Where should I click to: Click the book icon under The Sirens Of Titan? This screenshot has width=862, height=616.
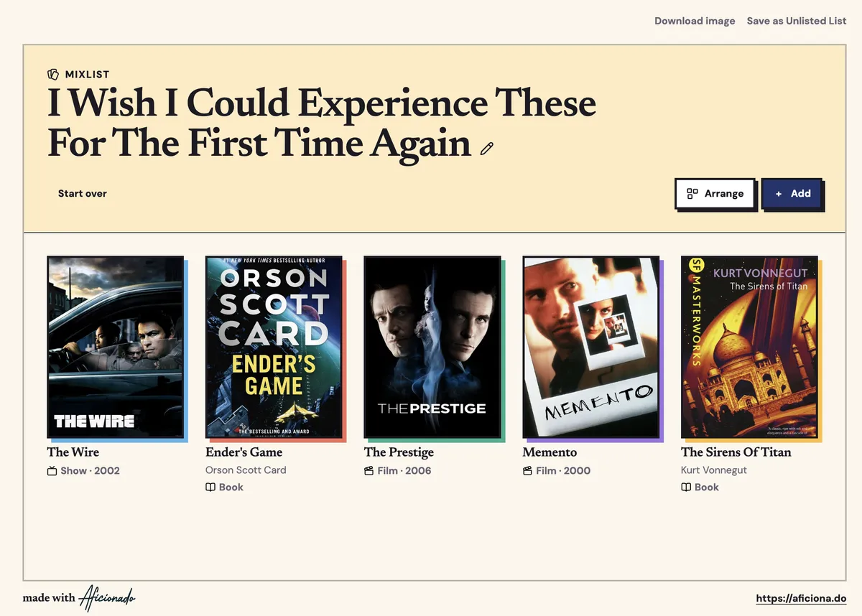(686, 487)
